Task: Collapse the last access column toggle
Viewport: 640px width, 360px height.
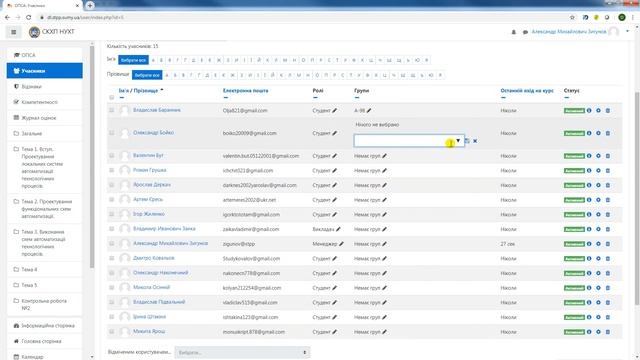Action: [x=503, y=98]
